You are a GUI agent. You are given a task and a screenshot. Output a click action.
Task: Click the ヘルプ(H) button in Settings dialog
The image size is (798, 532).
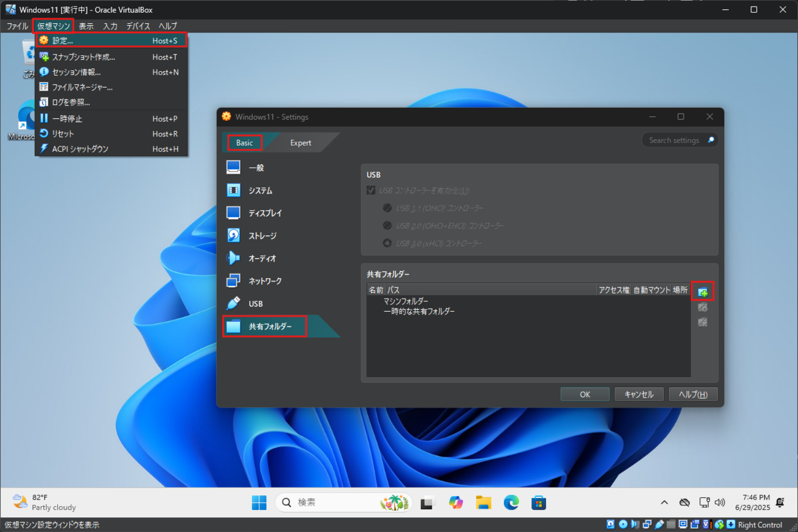click(x=693, y=394)
